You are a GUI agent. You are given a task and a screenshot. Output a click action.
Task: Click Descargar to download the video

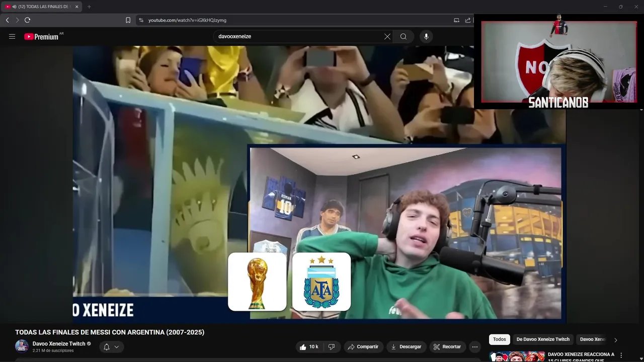tap(406, 347)
